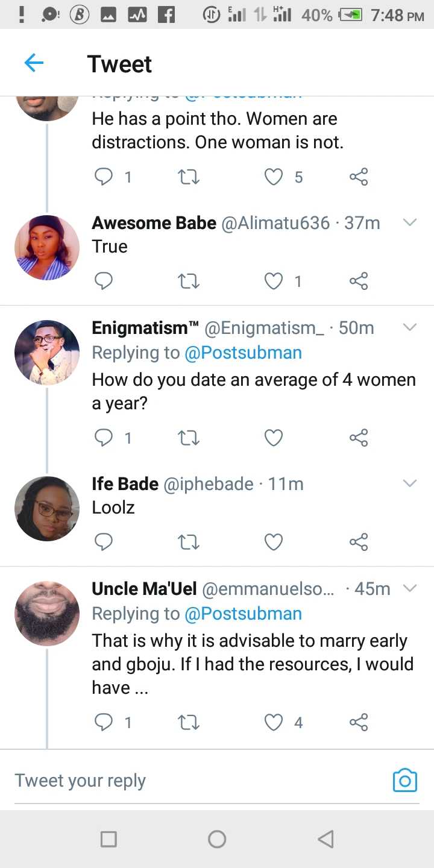
Task: Open dropdown chevron on Ife Bade's tweet
Action: click(x=409, y=483)
